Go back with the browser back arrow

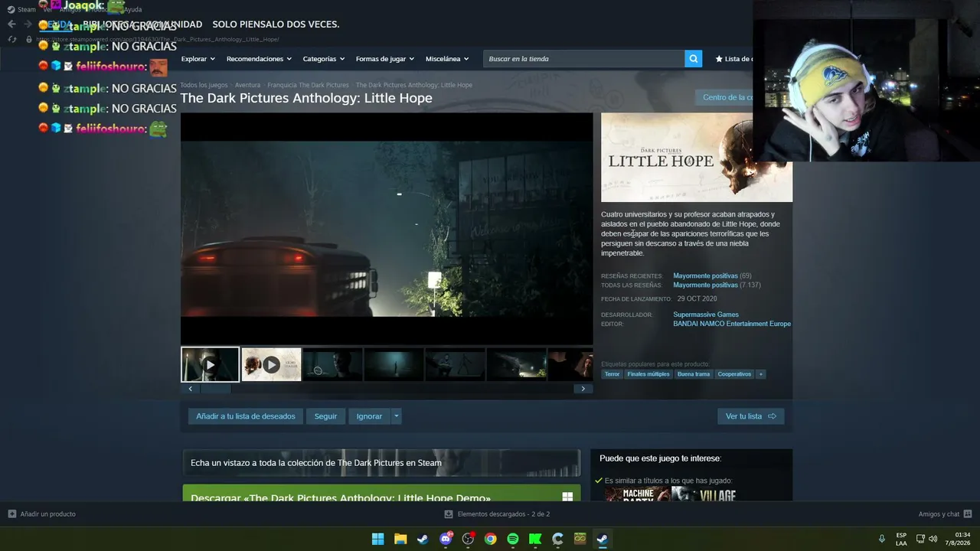(11, 24)
